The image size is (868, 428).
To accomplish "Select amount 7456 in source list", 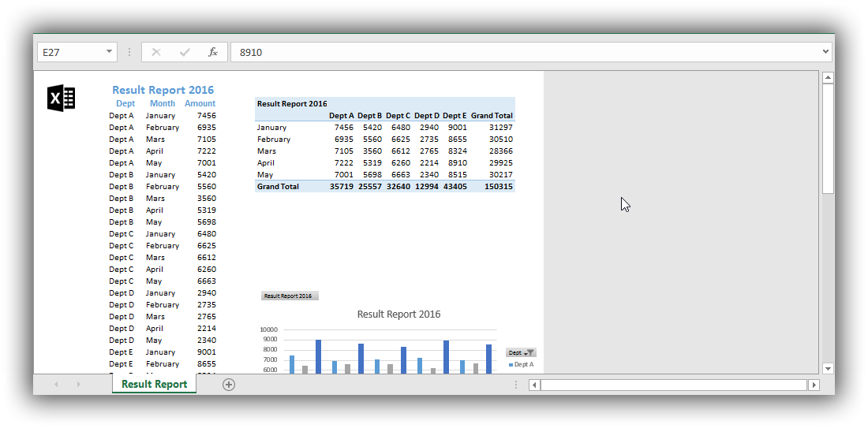I will [x=207, y=116].
